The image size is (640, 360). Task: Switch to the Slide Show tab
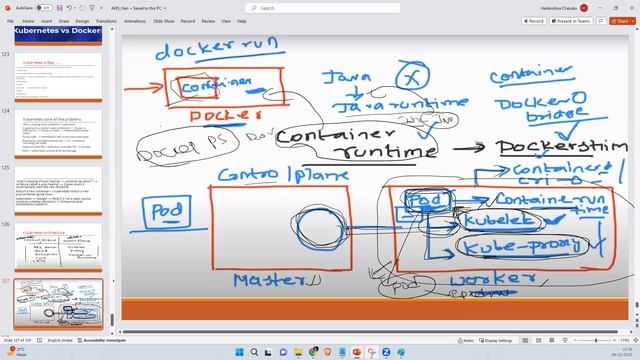pos(164,21)
